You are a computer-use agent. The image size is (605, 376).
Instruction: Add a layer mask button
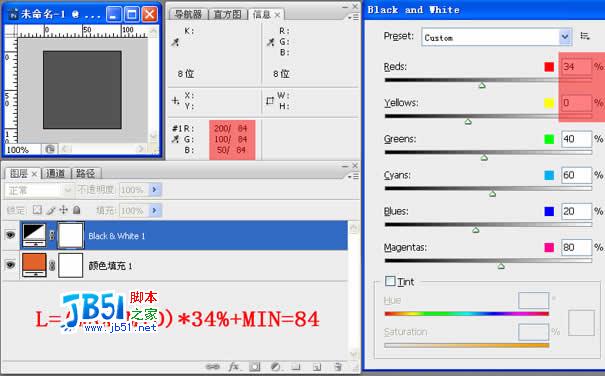pyautogui.click(x=254, y=366)
